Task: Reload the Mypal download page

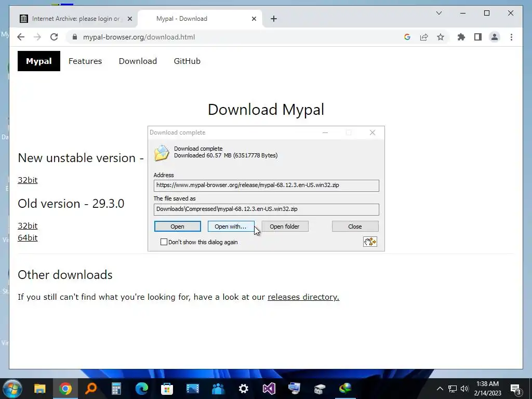Action: click(54, 37)
